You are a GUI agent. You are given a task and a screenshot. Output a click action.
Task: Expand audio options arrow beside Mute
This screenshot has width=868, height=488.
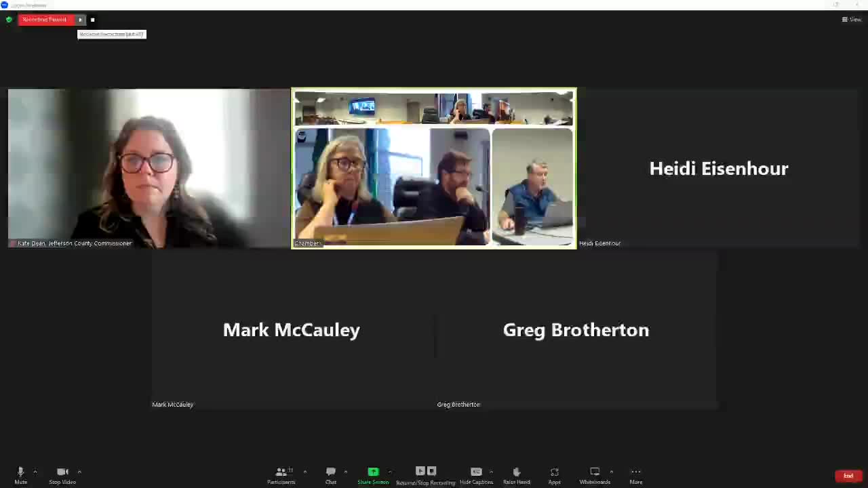coord(35,472)
